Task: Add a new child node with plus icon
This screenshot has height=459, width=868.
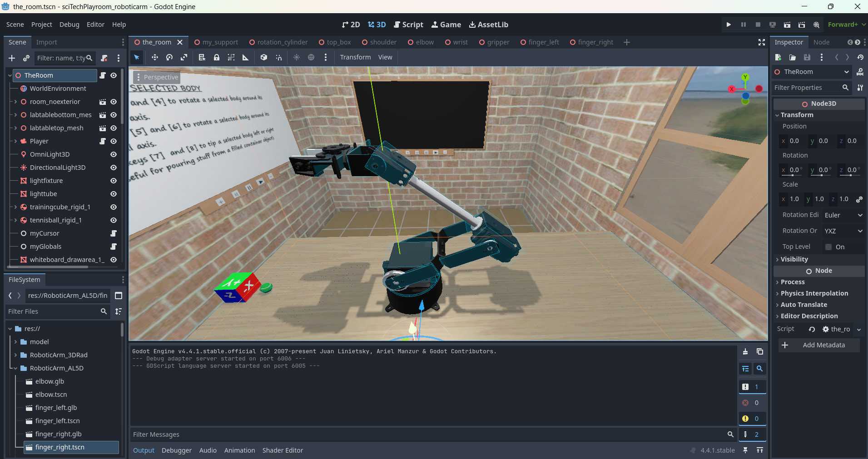Action: (x=12, y=58)
